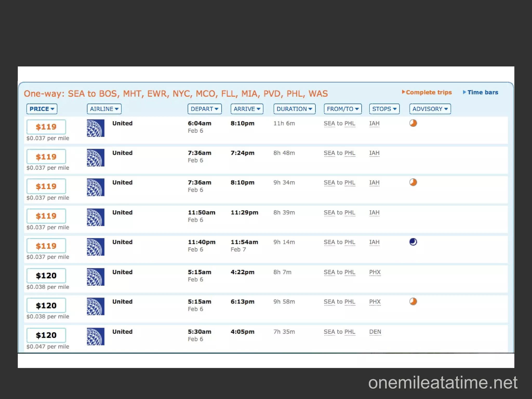Select the $120 fare via DEN
This screenshot has width=532, height=399.
click(46, 335)
